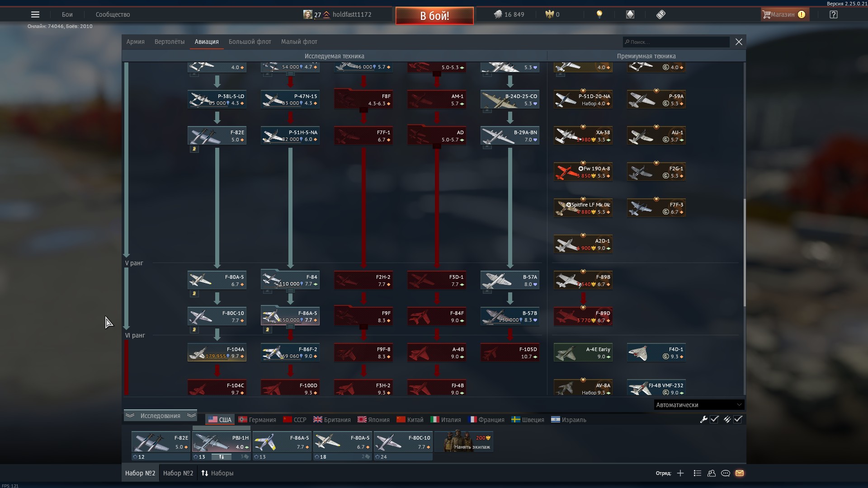The height and width of the screenshot is (488, 868).
Task: Click the Silver Lions balance 16 849
Action: 509,14
